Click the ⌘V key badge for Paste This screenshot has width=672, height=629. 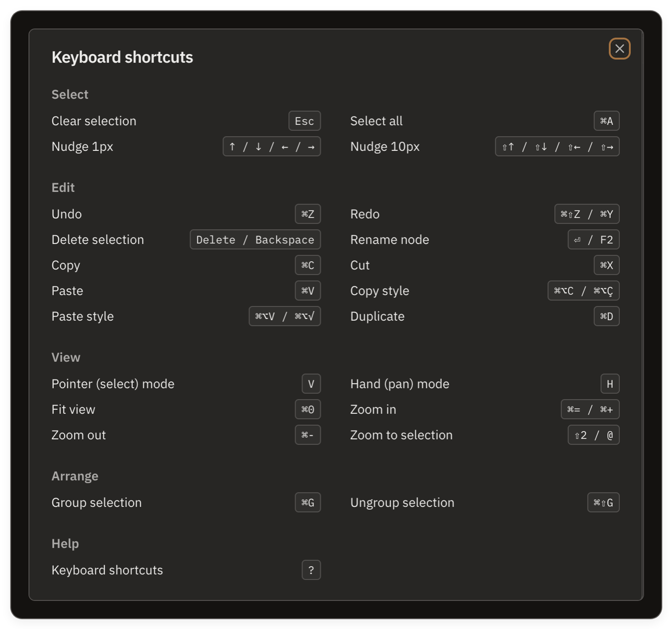pos(307,291)
